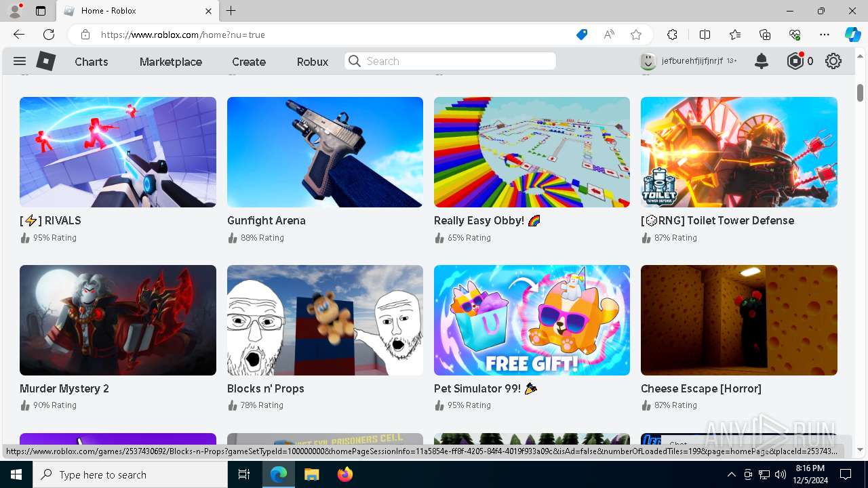Click the 95% Rating under RIVALS
This screenshot has height=488, width=868.
pyautogui.click(x=55, y=238)
